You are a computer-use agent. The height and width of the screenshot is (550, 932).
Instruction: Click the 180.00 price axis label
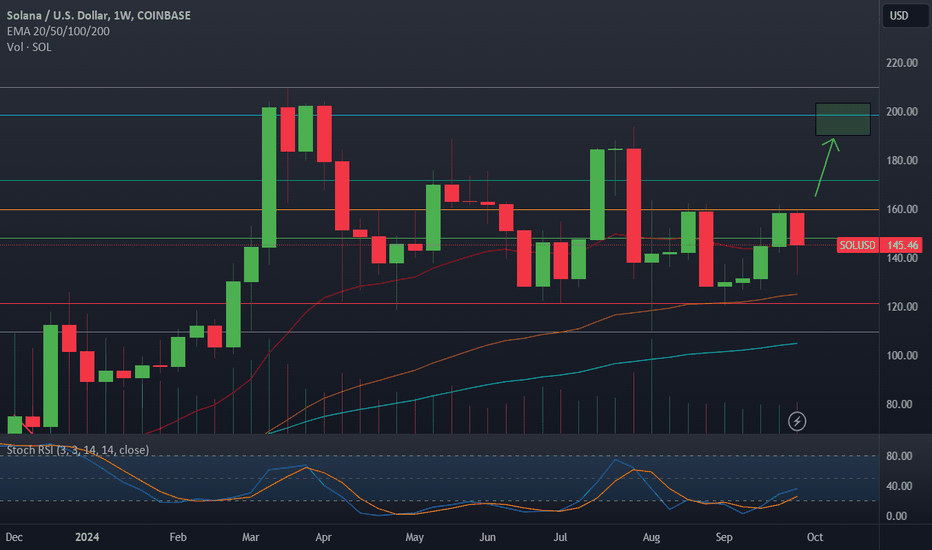(901, 161)
